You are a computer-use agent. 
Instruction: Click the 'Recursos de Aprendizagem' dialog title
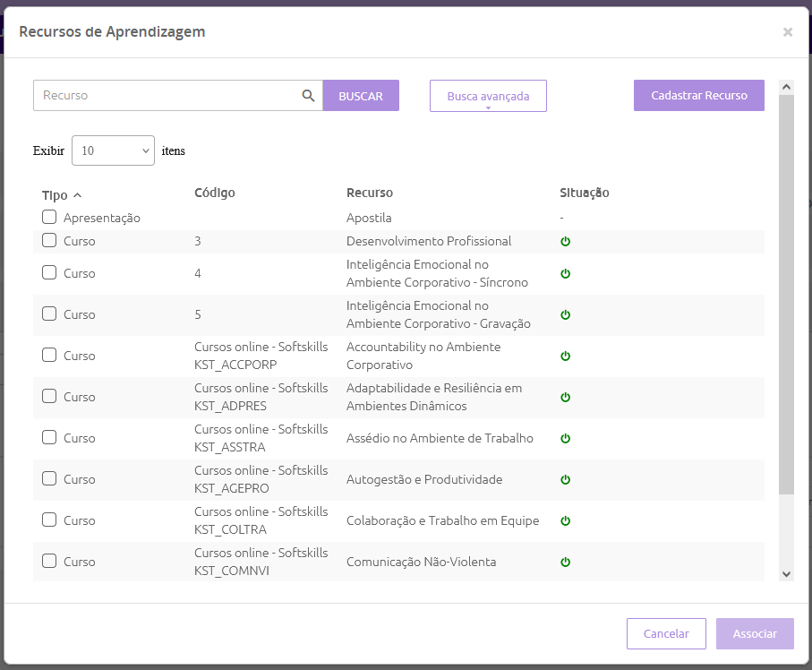pyautogui.click(x=112, y=32)
